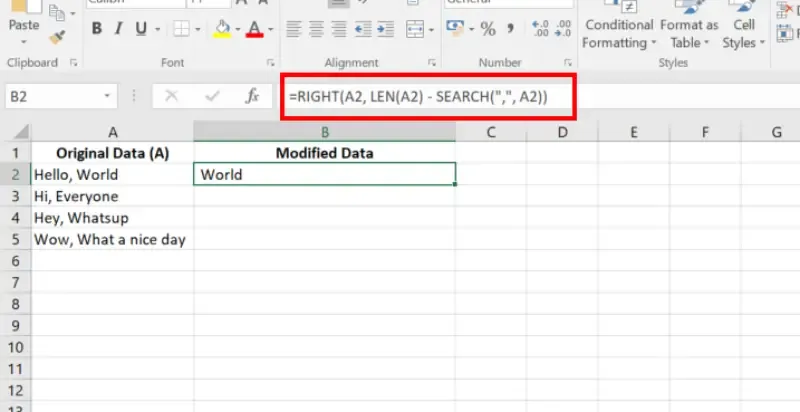The width and height of the screenshot is (800, 412).
Task: Open the Alignment group dialog launcher
Action: coord(432,63)
